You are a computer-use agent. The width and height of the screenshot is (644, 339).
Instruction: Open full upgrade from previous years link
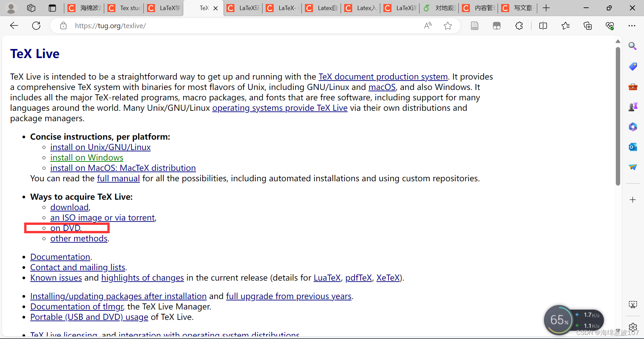(x=289, y=296)
